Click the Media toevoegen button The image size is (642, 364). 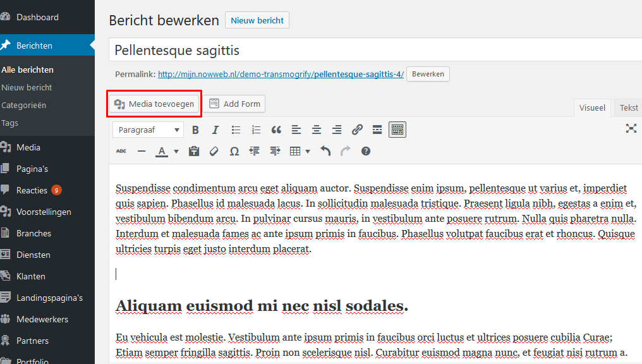[154, 103]
